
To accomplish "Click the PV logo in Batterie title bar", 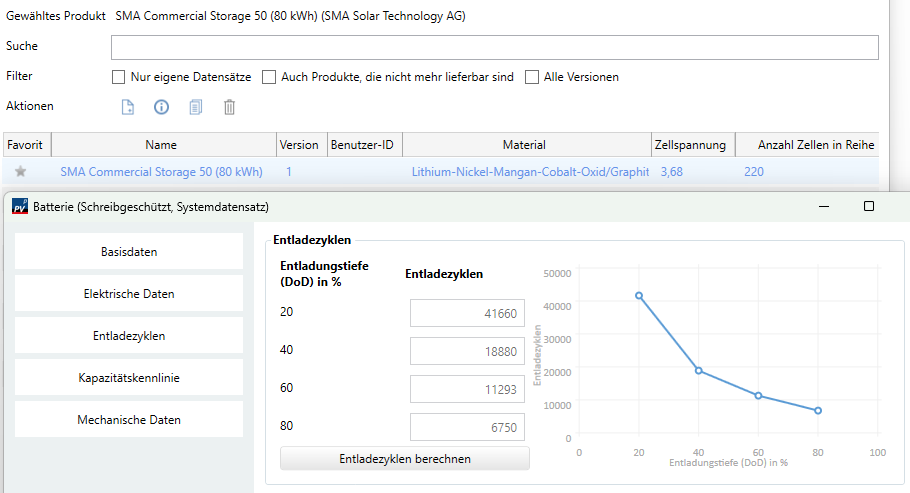I will [x=20, y=207].
